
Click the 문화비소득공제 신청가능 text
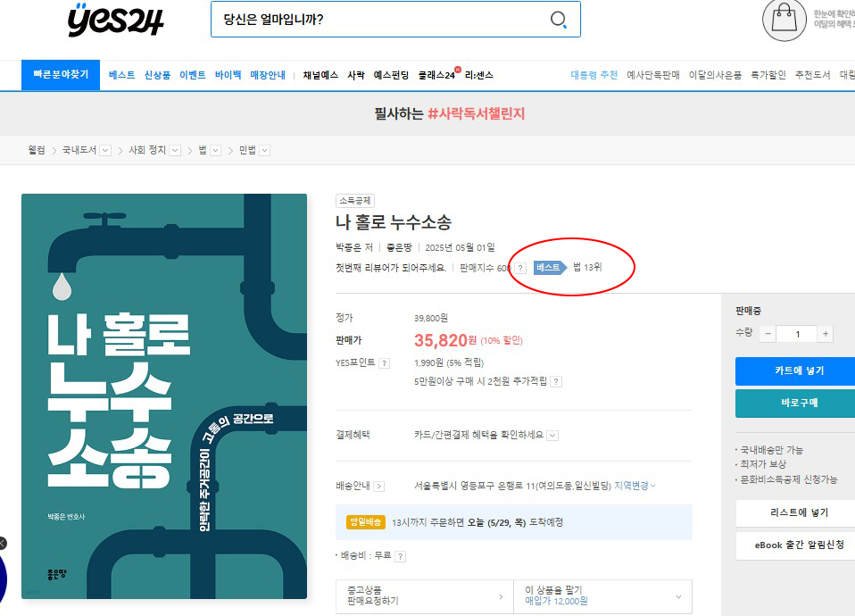[788, 479]
